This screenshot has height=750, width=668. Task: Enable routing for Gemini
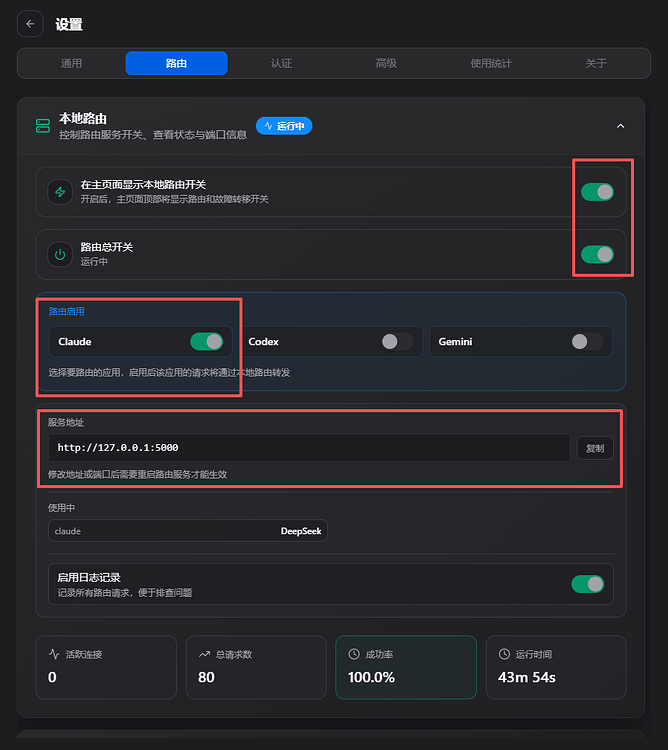tap(587, 342)
